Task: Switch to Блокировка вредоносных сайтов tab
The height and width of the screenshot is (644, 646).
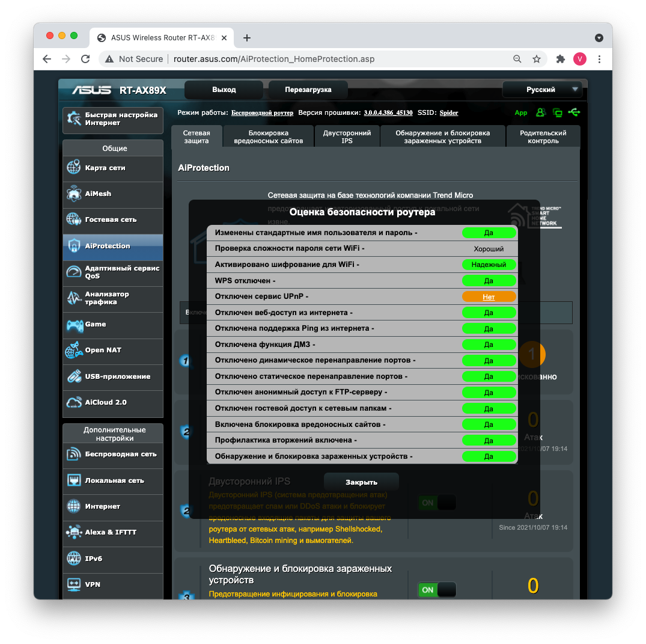Action: point(268,137)
